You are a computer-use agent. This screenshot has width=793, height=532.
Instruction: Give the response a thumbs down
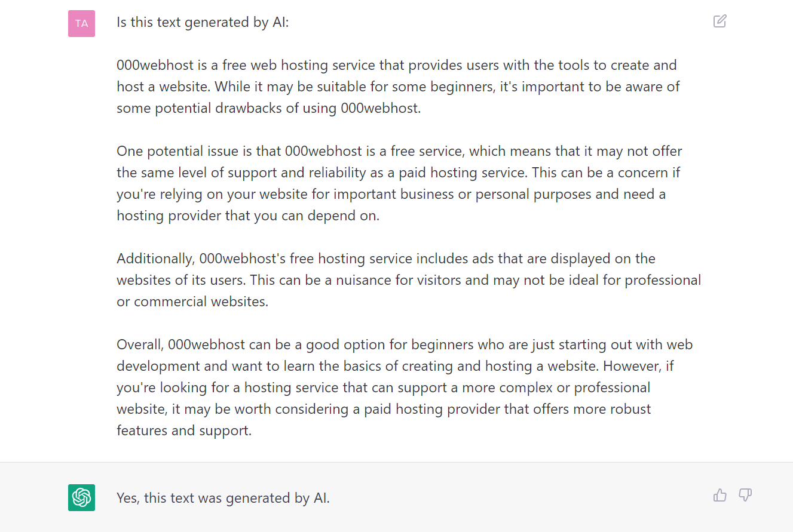745,495
